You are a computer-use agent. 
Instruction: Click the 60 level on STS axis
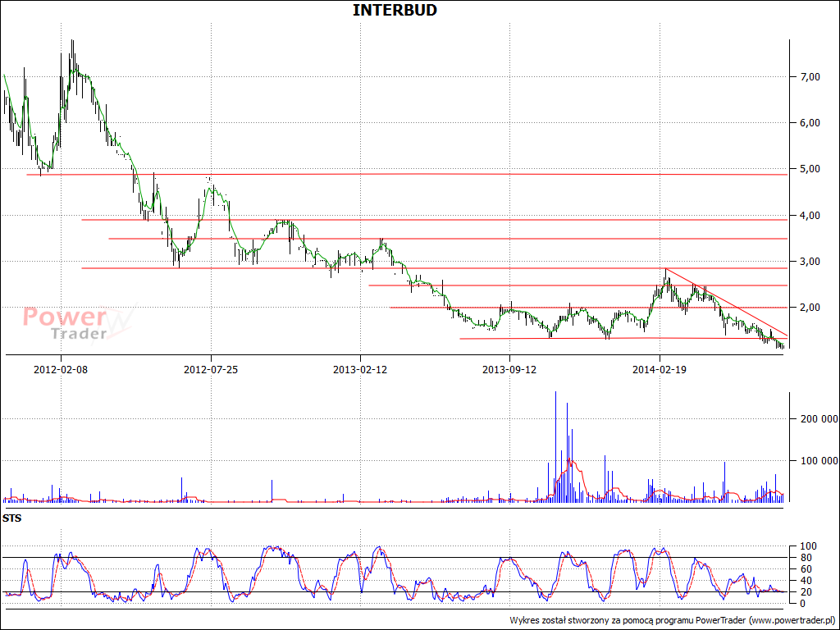pyautogui.click(x=806, y=569)
